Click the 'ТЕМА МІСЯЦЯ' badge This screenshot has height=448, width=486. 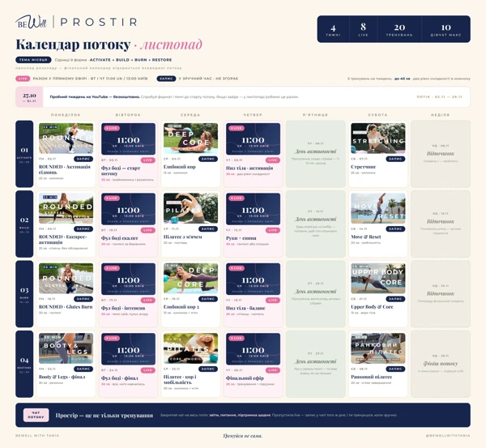coord(33,59)
